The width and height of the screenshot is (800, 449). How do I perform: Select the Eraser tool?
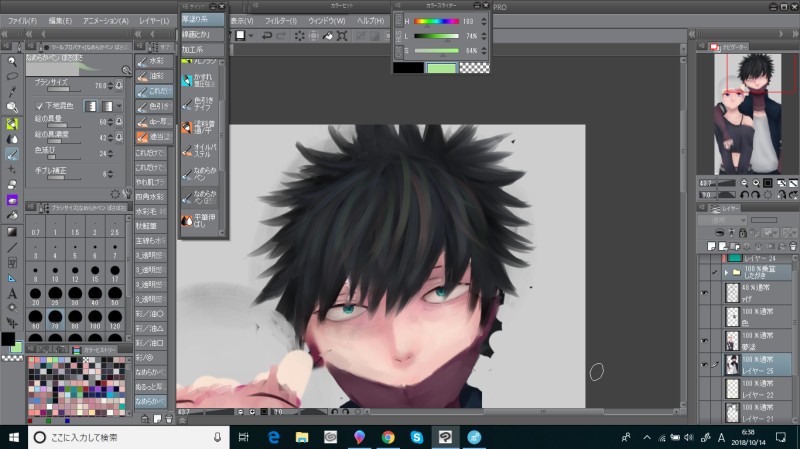tap(12, 184)
